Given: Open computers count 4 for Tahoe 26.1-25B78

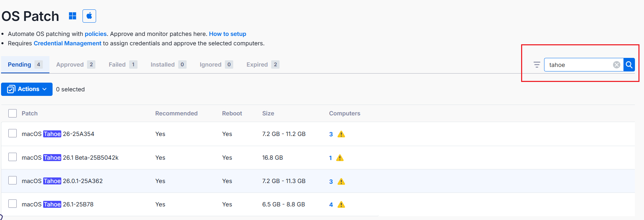Looking at the screenshot, I should pyautogui.click(x=331, y=205).
